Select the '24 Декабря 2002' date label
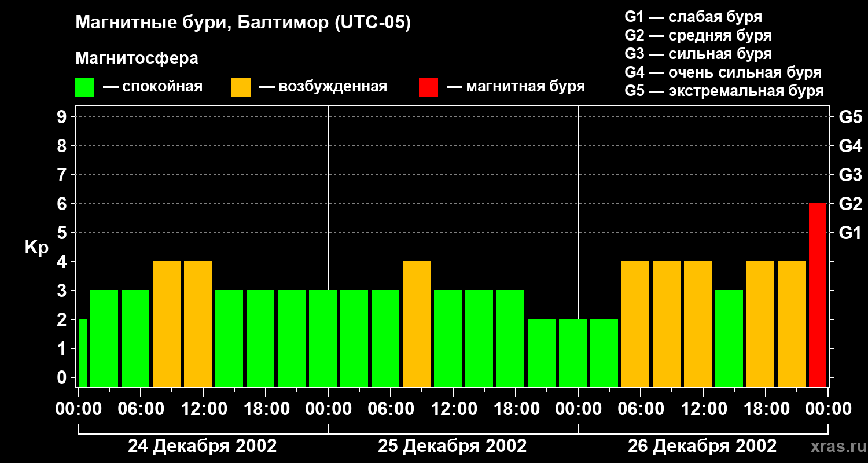 coord(202,446)
